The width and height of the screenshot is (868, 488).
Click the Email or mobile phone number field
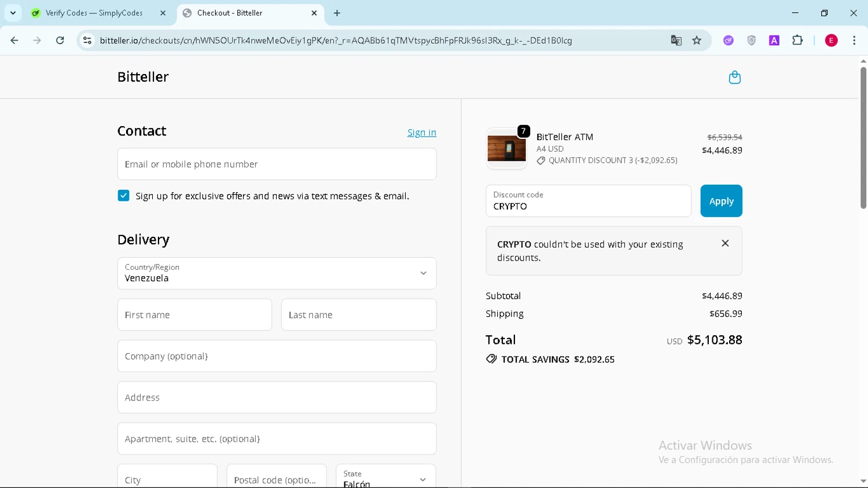click(277, 164)
